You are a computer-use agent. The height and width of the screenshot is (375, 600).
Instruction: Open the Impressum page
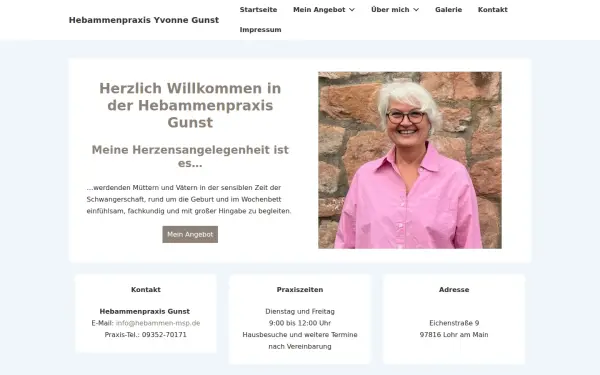point(260,29)
